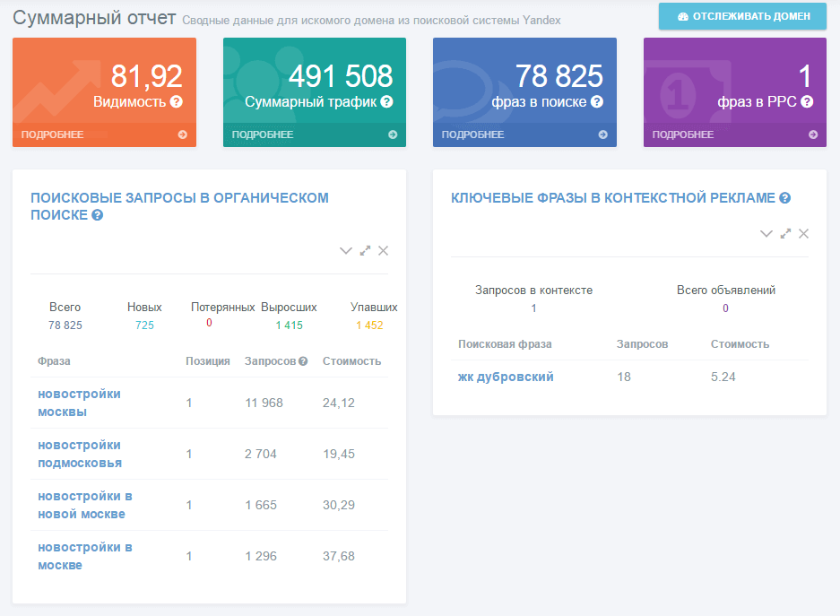Click help icon beside фраз в PPC
This screenshot has height=616, width=840.
807,102
